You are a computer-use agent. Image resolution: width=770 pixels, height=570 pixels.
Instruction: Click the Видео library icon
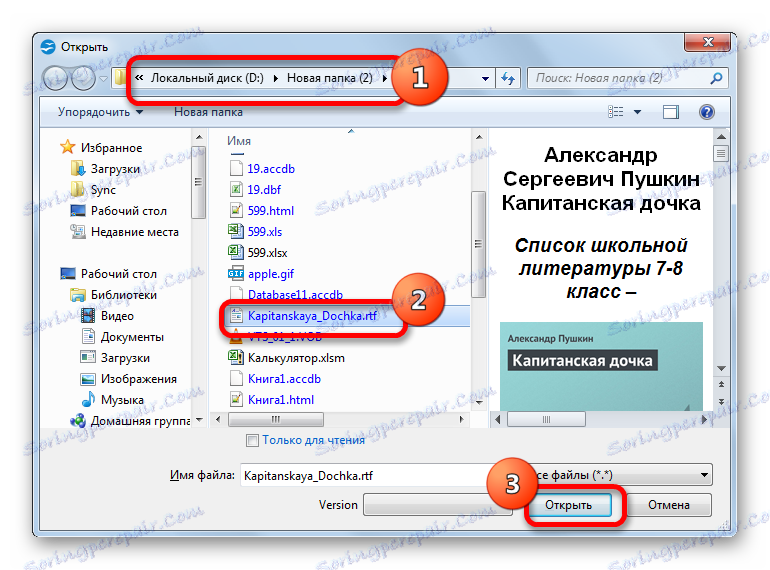[88, 315]
